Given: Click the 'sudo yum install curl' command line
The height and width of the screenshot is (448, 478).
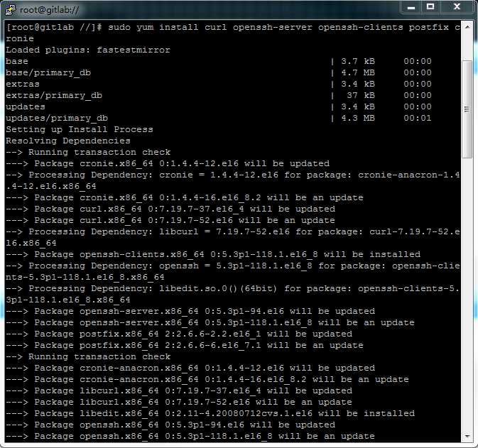Looking at the screenshot, I should [233, 33].
